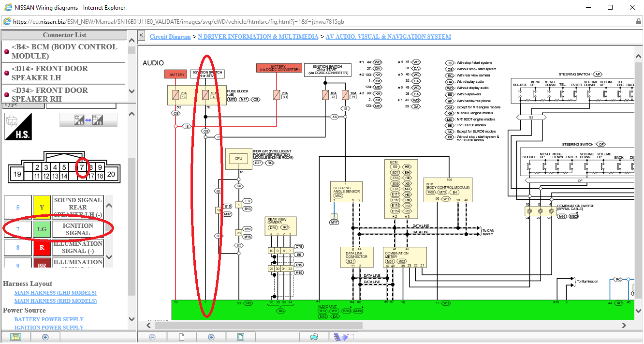Image resolution: width=644 pixels, height=344 pixels.
Task: Click pin 2 on connector face drawing
Action: 37,167
